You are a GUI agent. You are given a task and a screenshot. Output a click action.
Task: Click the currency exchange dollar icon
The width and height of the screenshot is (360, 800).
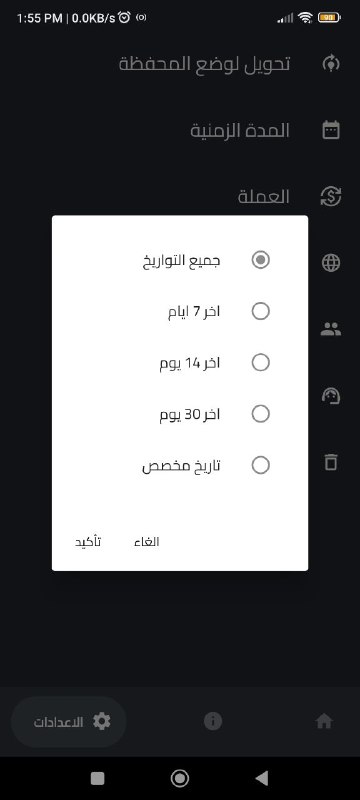pyautogui.click(x=331, y=196)
